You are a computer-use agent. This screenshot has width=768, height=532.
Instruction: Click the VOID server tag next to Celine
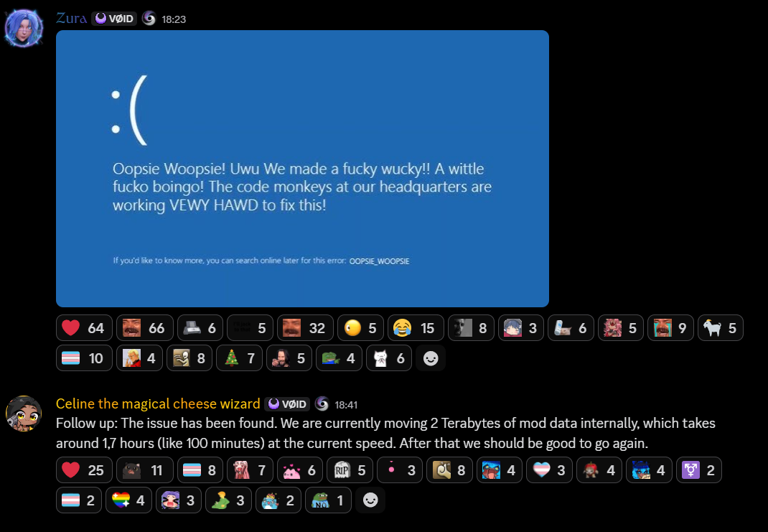tap(288, 404)
